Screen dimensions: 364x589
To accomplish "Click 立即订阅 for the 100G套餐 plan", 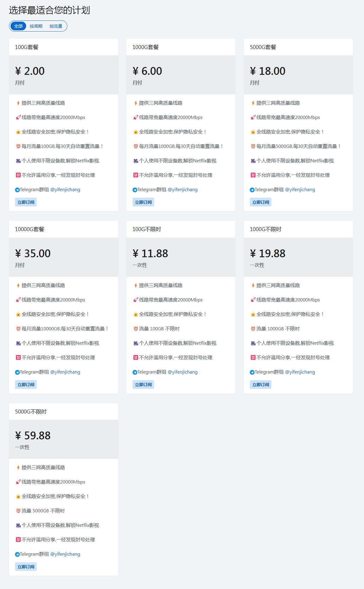I will tap(26, 202).
